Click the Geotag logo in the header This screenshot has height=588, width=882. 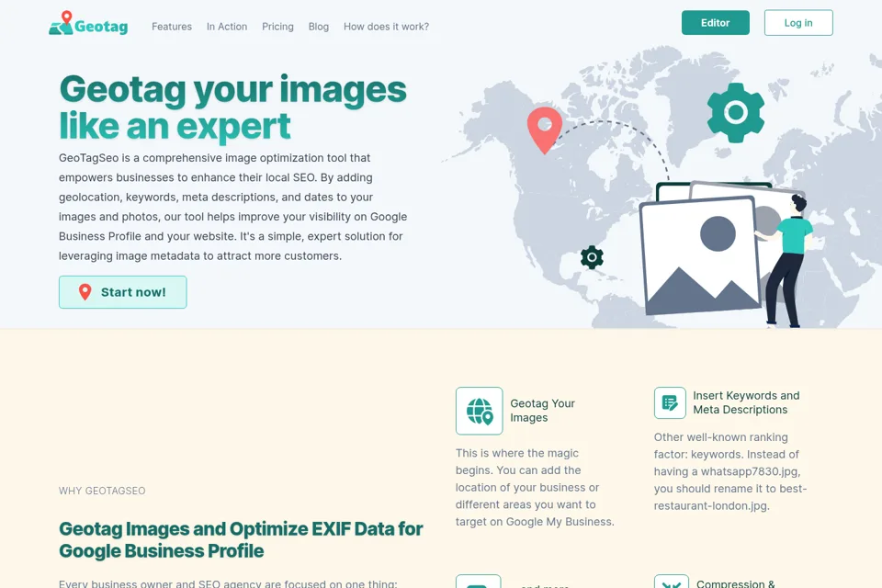click(88, 23)
